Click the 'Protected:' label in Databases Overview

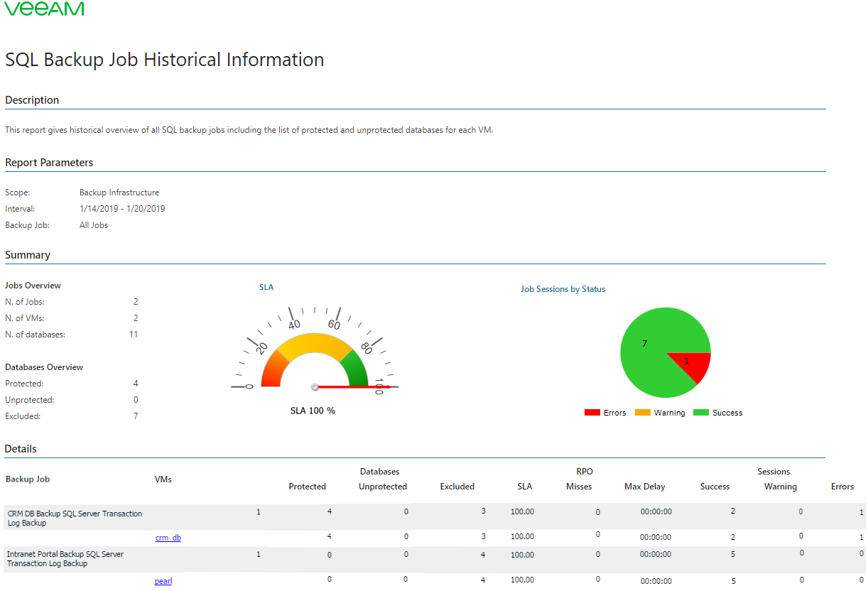pos(24,384)
